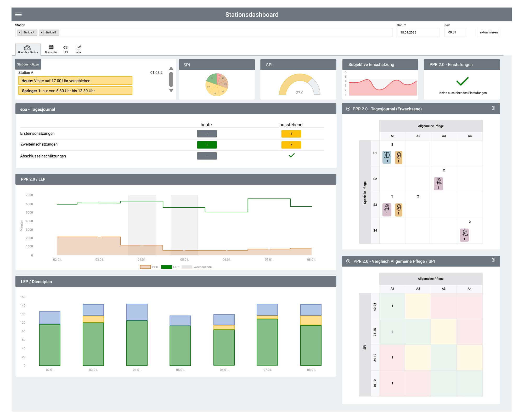
Task: Click expand icon on PPR Tagesjournal panel
Action: click(x=493, y=108)
